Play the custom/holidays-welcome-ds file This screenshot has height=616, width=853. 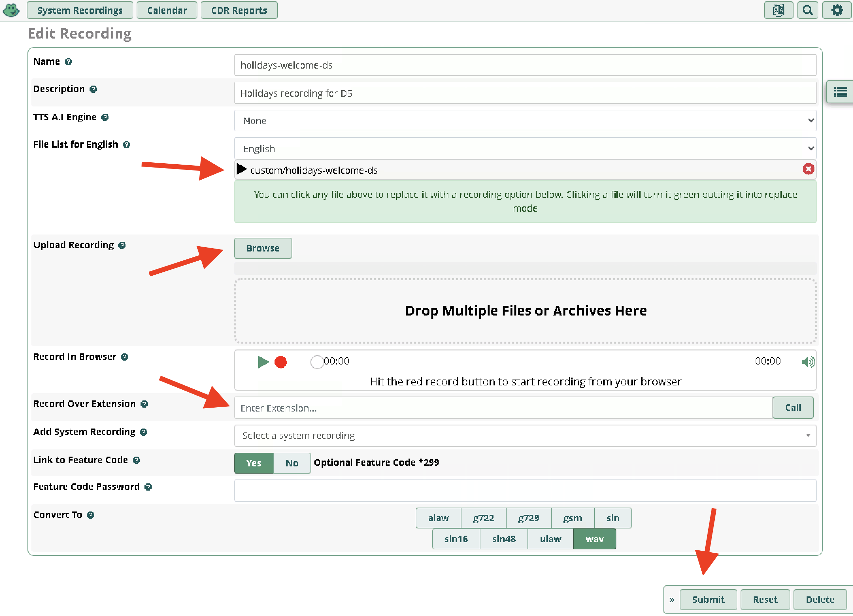click(x=242, y=170)
